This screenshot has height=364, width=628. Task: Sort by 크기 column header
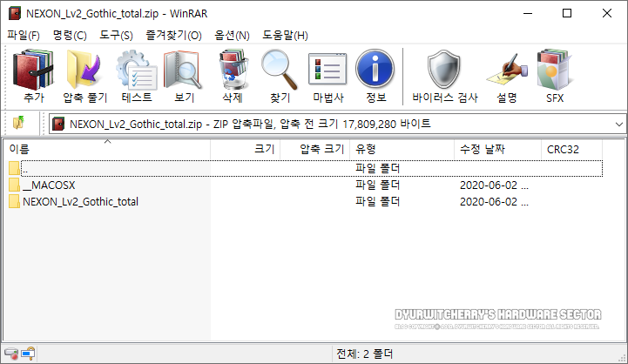245,150
